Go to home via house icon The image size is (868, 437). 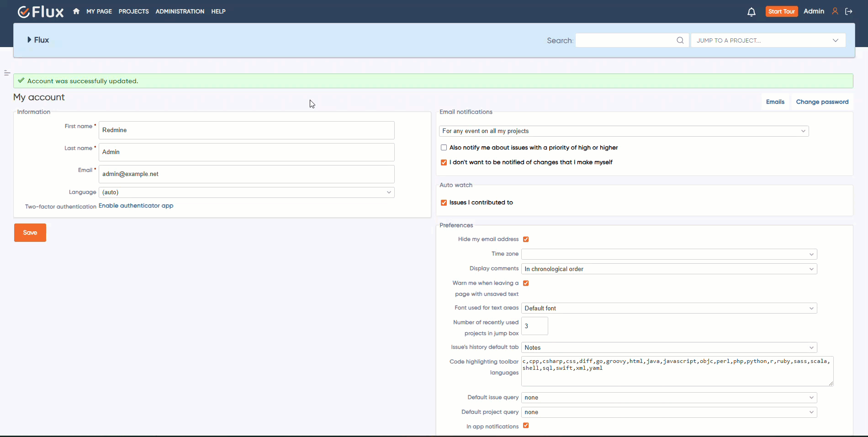[76, 11]
